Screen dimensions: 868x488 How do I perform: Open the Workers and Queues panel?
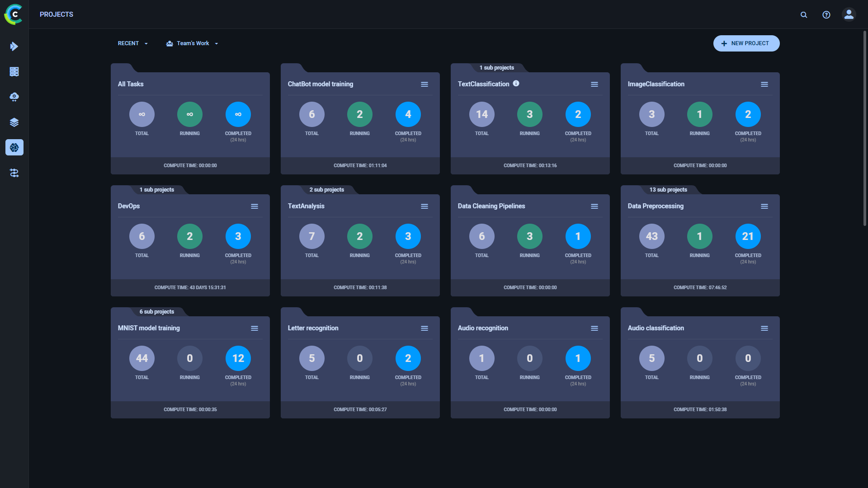click(14, 71)
